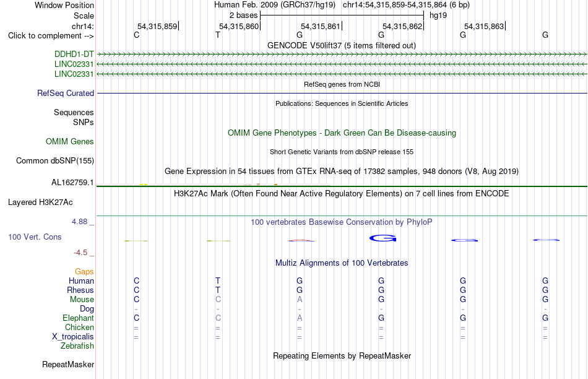
Task: Click the Elephant row faded C base
Action: pyautogui.click(x=218, y=318)
